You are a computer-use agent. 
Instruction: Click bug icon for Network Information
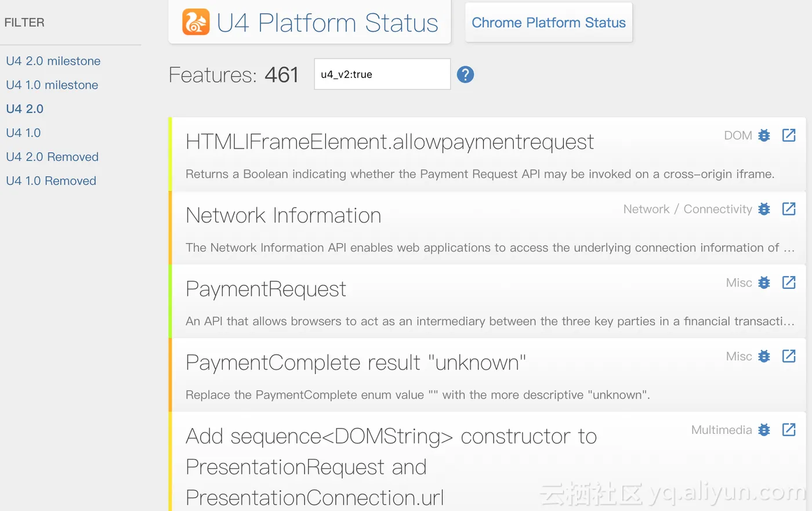click(x=764, y=209)
